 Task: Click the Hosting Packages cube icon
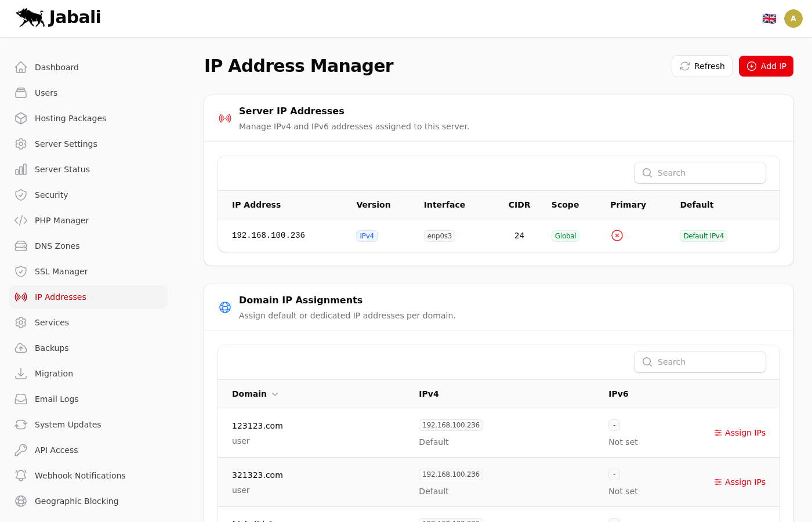coord(21,118)
